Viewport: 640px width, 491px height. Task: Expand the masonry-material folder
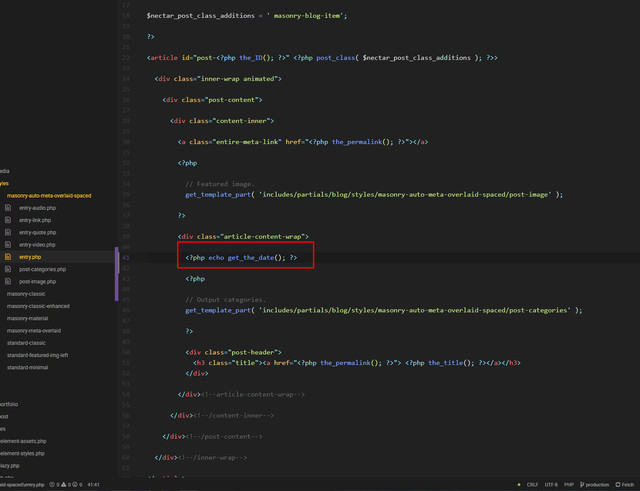pos(27,318)
